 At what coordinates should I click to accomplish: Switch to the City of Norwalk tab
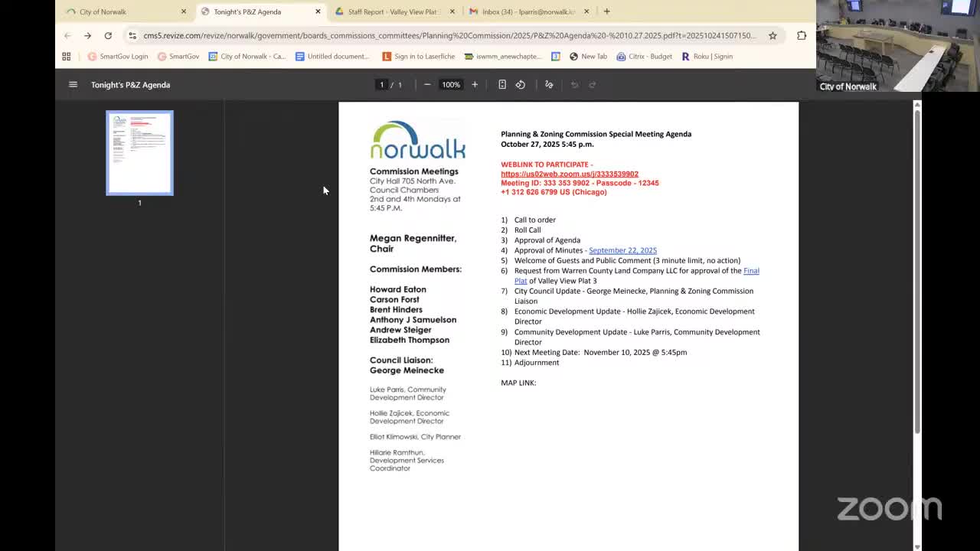(x=126, y=11)
